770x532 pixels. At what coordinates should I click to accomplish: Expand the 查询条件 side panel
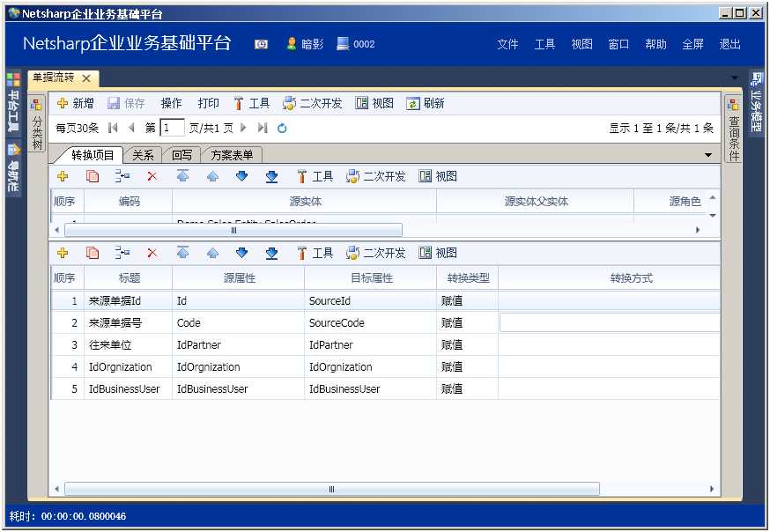pyautogui.click(x=733, y=129)
